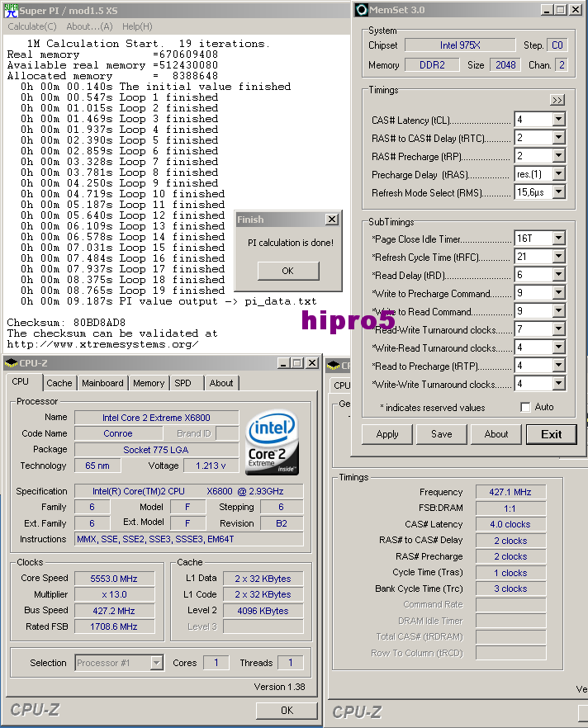The image size is (588, 728).
Task: Expand the Refresh Mode Select dropdown
Action: (558, 192)
